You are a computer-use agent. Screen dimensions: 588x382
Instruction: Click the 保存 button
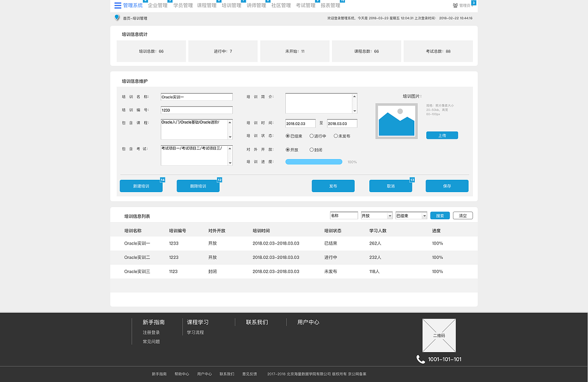[447, 186]
